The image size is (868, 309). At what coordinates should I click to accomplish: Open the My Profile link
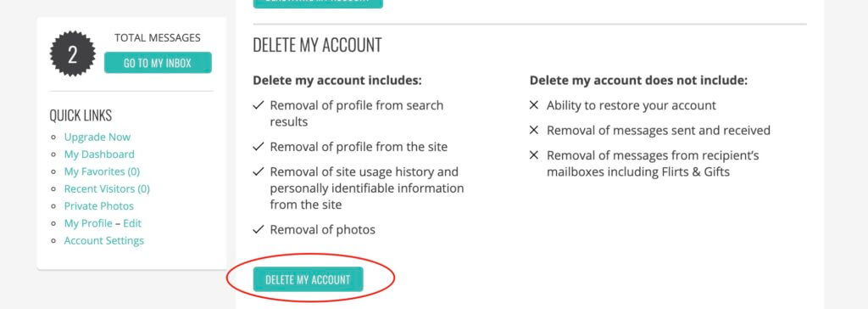coord(88,223)
